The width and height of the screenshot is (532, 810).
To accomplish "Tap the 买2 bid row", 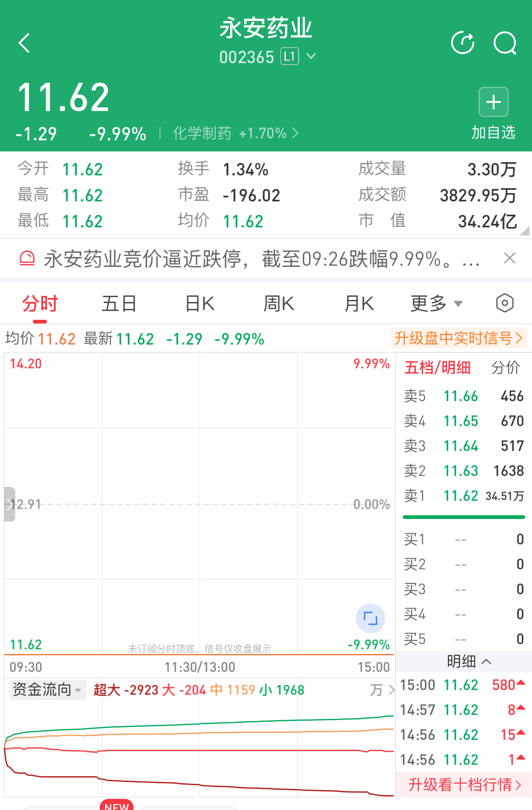I will click(464, 564).
